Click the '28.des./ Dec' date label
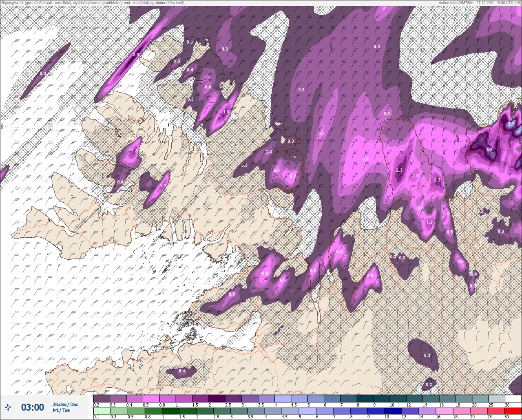Screen dimensions: 522x420 pyautogui.click(x=65, y=404)
